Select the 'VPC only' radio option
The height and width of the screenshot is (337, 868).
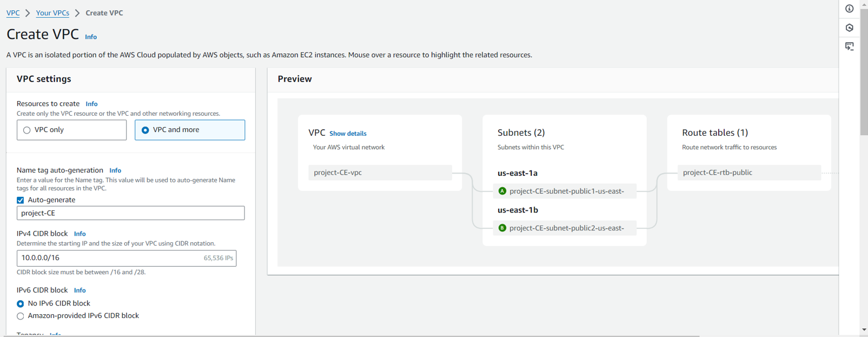tap(27, 130)
